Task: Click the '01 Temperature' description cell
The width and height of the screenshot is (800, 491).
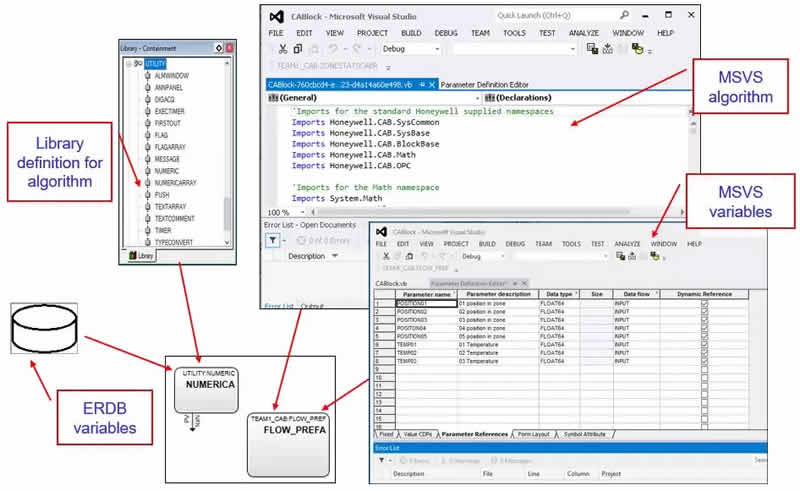Action: pos(497,345)
